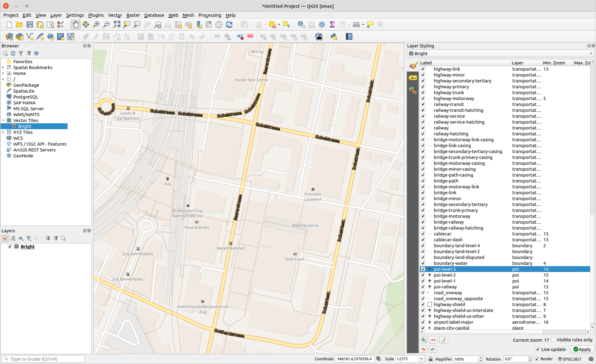
Task: Open the Temporal Controller panel
Action: click(219, 24)
